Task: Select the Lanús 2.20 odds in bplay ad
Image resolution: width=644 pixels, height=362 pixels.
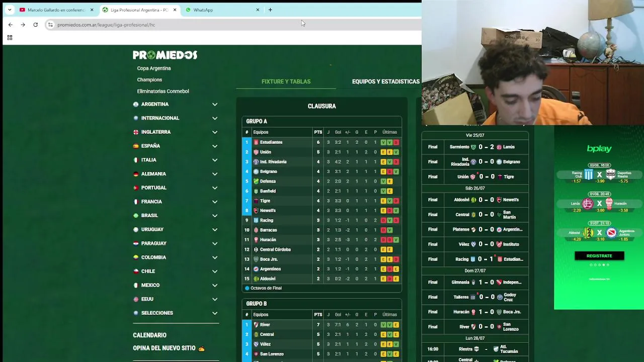Action: [x=577, y=210]
